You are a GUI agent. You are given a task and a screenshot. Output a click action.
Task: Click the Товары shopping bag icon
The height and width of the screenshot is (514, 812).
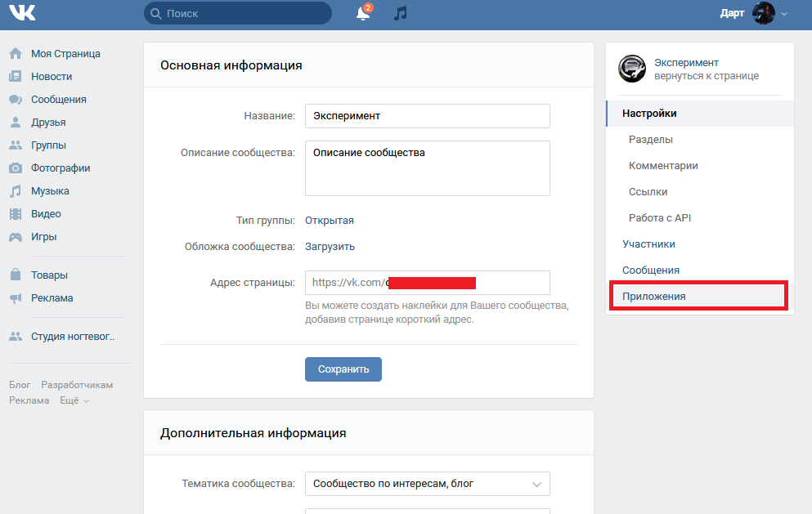(16, 275)
